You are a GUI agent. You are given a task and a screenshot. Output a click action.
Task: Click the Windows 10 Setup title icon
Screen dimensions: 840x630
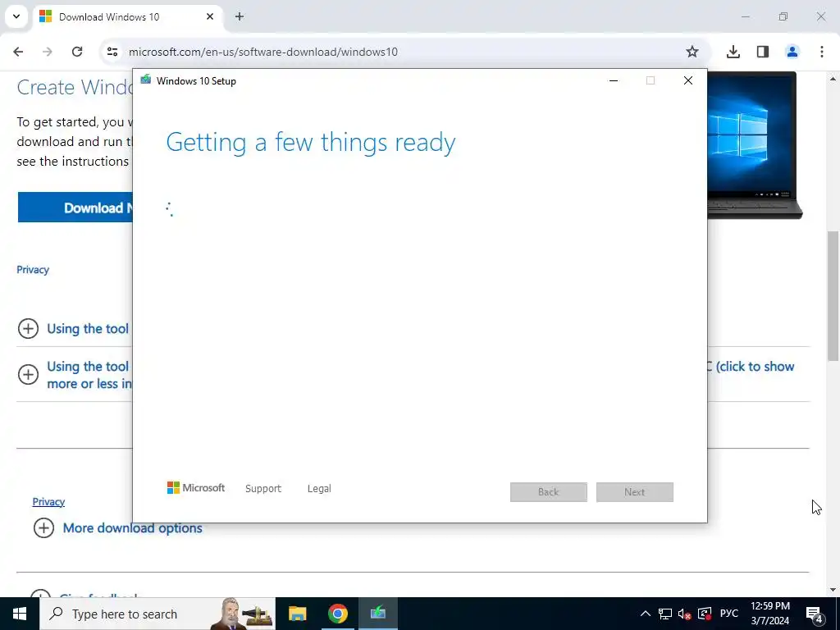click(146, 80)
